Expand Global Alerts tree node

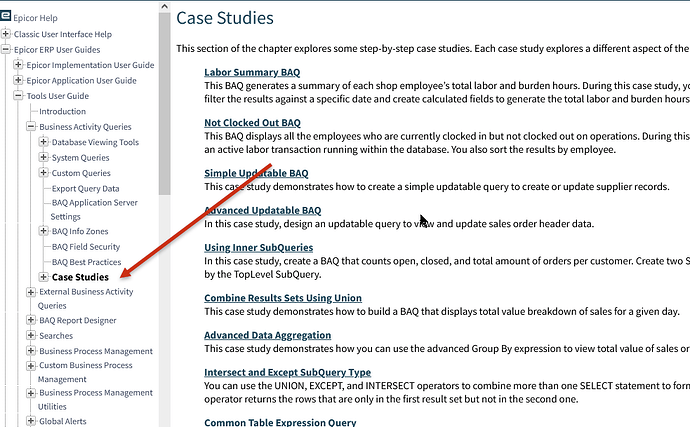coord(31,421)
